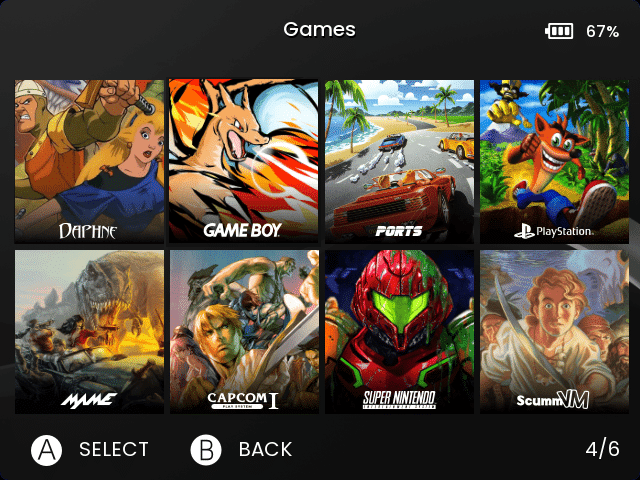Select the Game Boy tile

[244, 161]
